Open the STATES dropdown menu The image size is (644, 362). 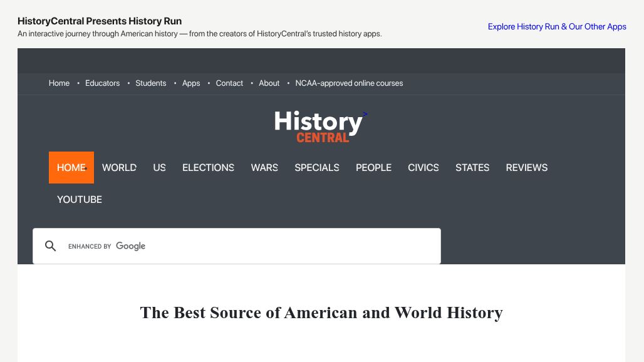click(x=472, y=167)
